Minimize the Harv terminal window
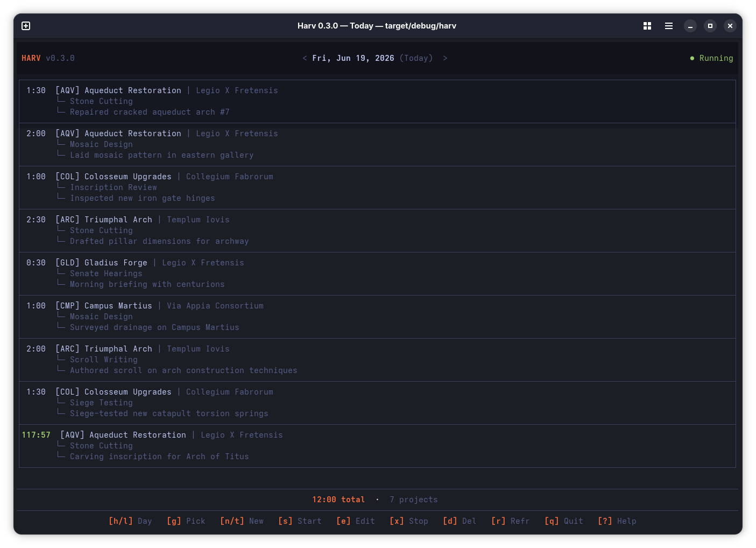 (690, 26)
